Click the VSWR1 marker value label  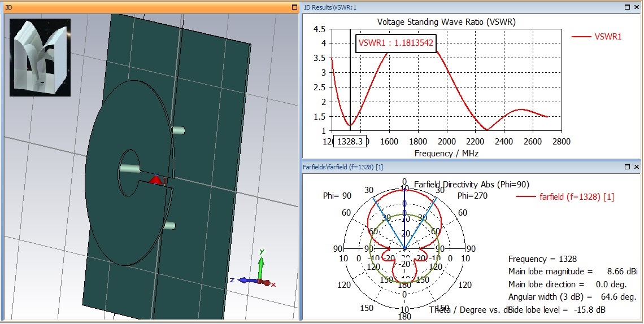[395, 43]
